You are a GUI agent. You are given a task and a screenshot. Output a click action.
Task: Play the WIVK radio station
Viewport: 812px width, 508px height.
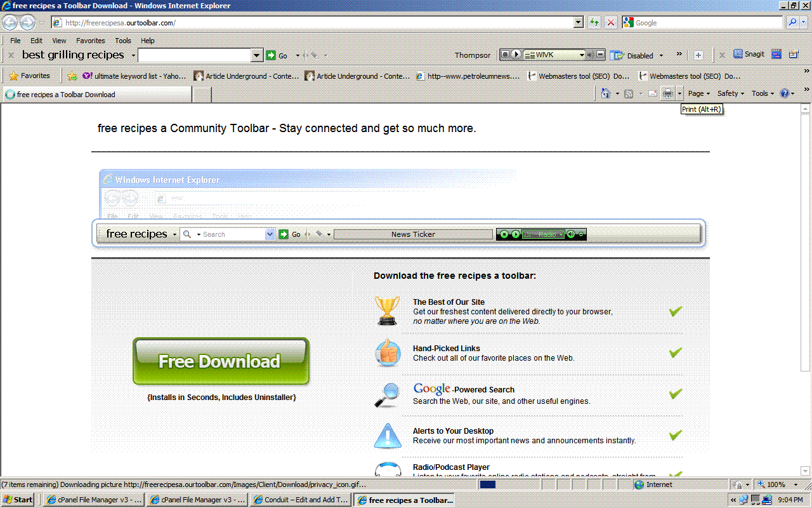[516, 55]
